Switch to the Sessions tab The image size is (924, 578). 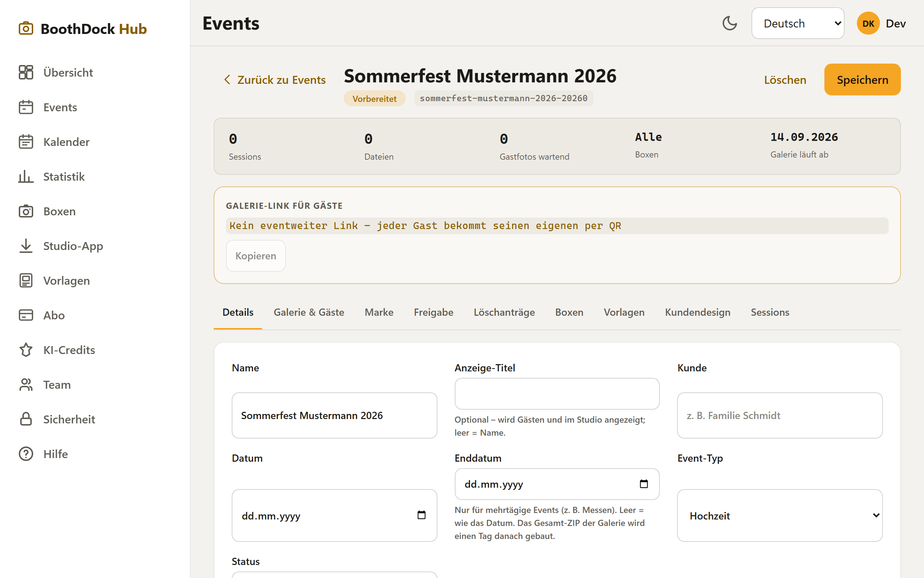point(770,312)
